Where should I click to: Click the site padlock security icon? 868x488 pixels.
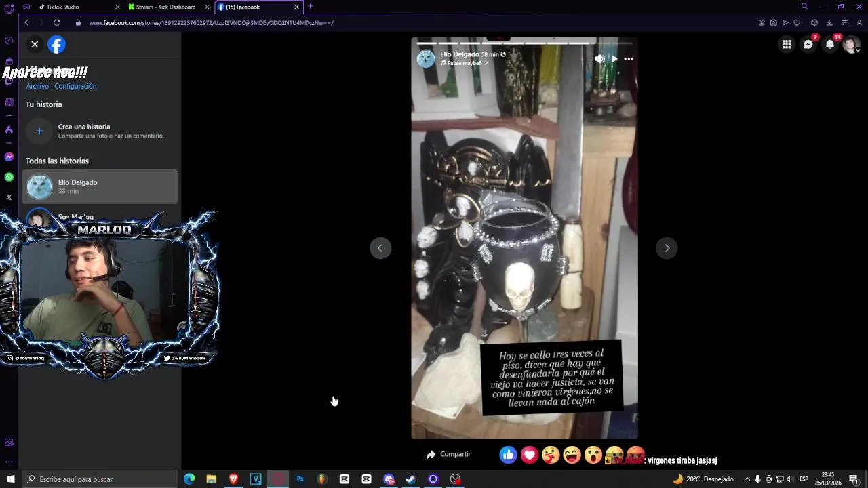pyautogui.click(x=78, y=22)
